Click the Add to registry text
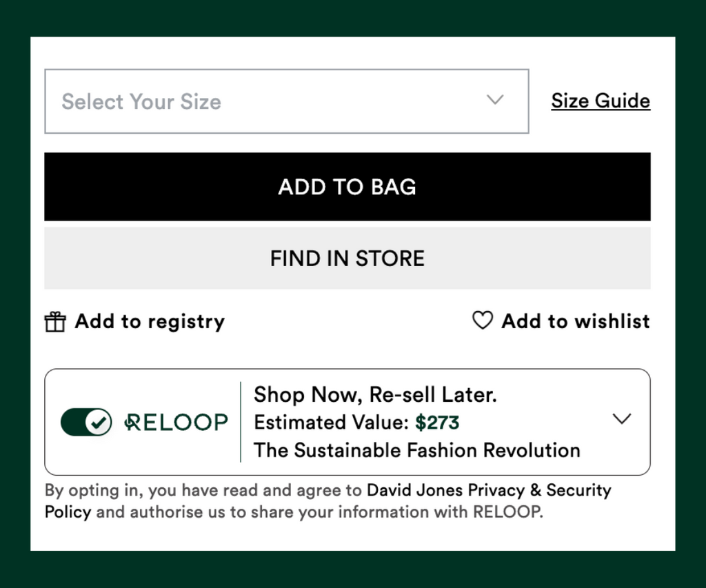 (x=150, y=321)
